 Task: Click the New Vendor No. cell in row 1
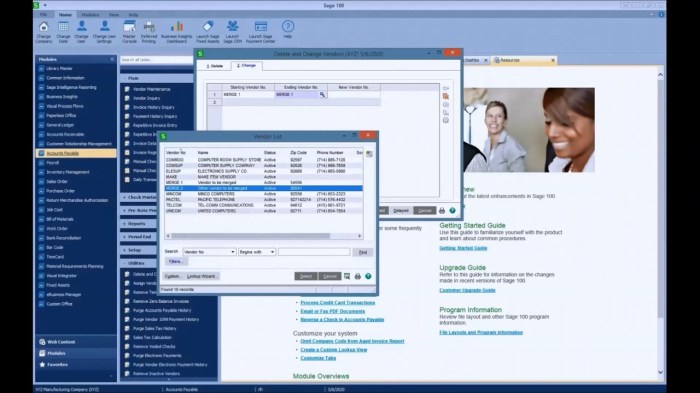point(354,94)
